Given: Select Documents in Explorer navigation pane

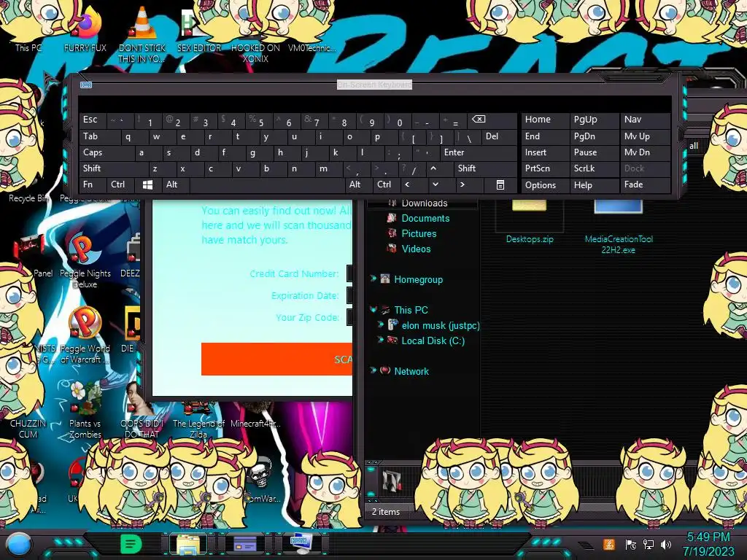Looking at the screenshot, I should coord(425,218).
